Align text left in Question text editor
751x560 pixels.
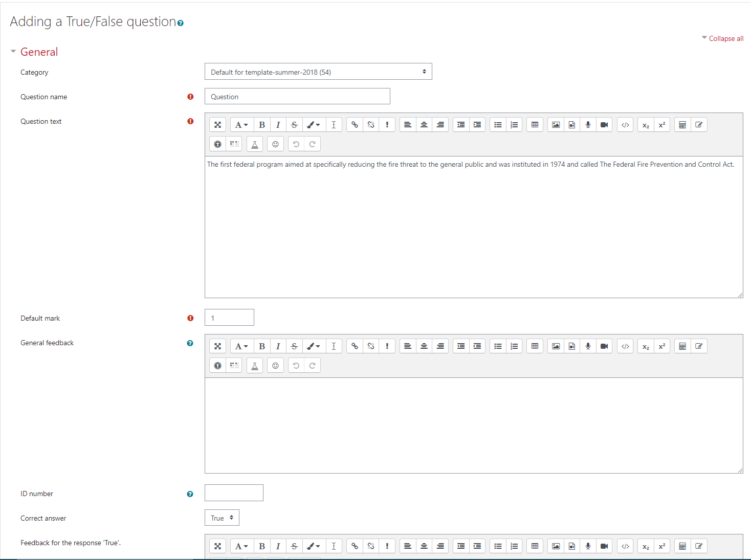point(408,125)
